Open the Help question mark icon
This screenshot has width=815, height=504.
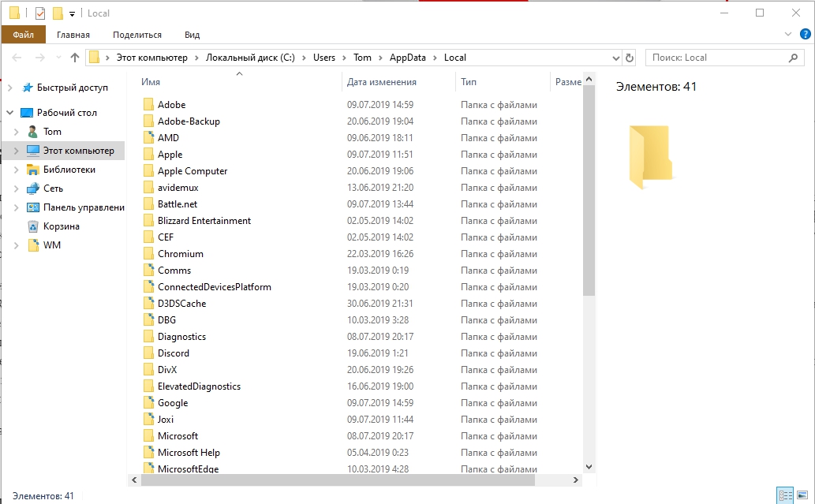803,35
